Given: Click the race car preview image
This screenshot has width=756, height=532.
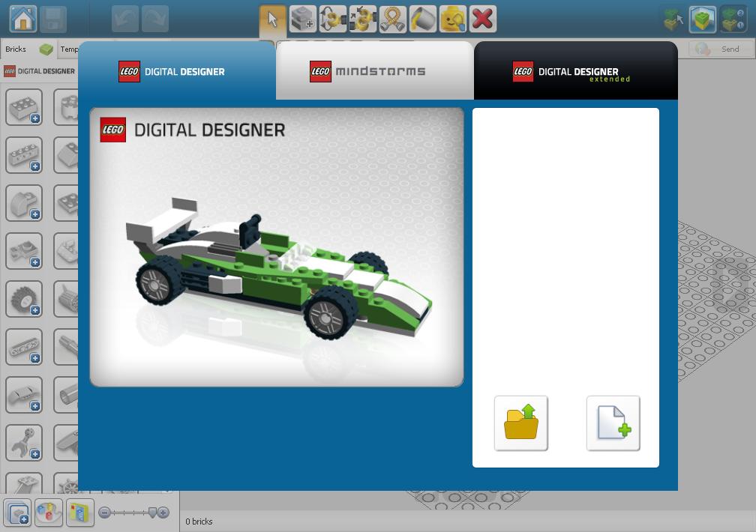Looking at the screenshot, I should coord(277,247).
